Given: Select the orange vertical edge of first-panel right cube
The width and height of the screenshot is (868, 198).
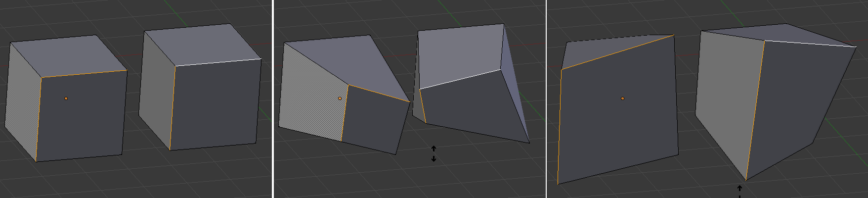Looking at the screenshot, I should (x=173, y=107).
